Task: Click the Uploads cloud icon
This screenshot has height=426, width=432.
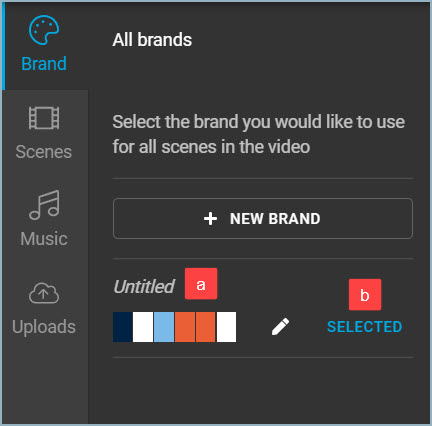Action: click(44, 293)
